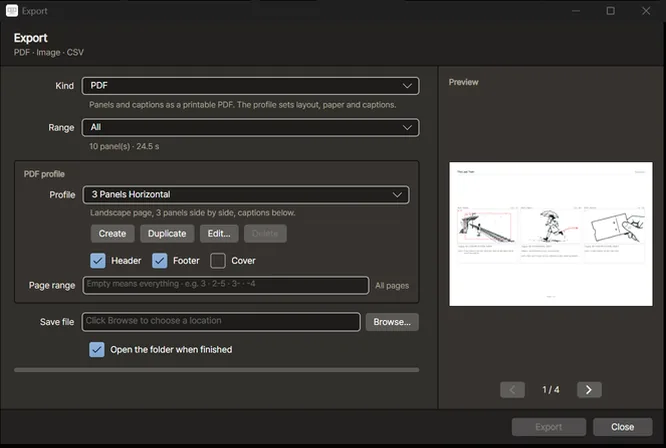666x448 pixels.
Task: Open the Range dropdown set to All
Action: click(x=250, y=127)
